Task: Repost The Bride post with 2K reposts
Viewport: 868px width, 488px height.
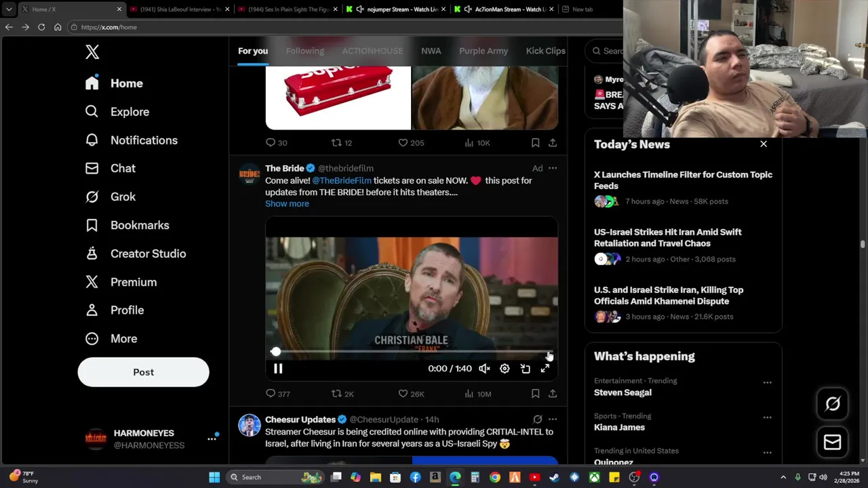Action: (x=342, y=394)
